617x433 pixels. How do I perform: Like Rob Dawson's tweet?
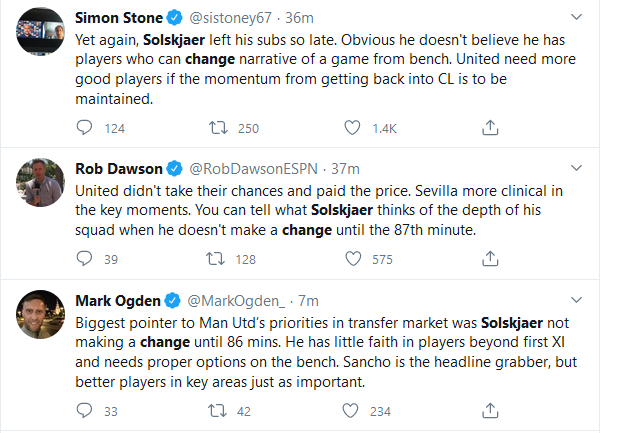(352, 260)
